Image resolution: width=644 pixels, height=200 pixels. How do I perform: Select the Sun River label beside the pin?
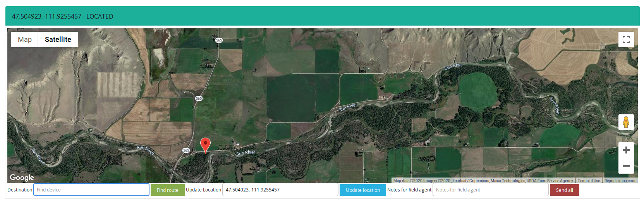click(246, 153)
